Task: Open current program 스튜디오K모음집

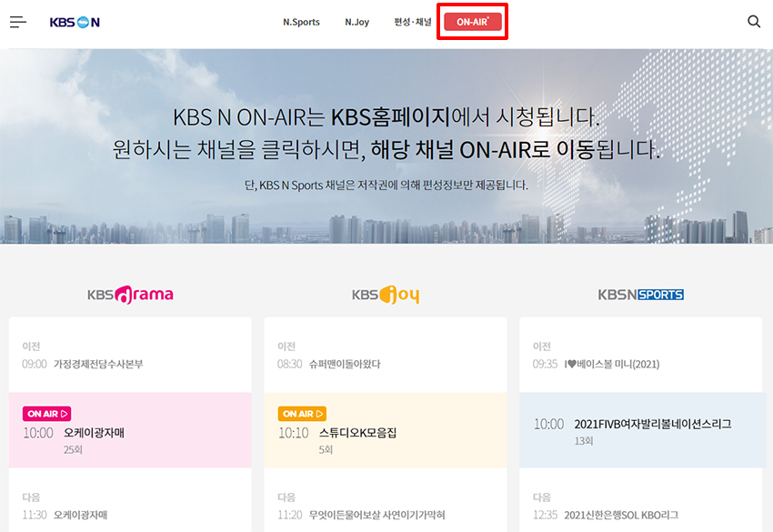Action: point(357,433)
